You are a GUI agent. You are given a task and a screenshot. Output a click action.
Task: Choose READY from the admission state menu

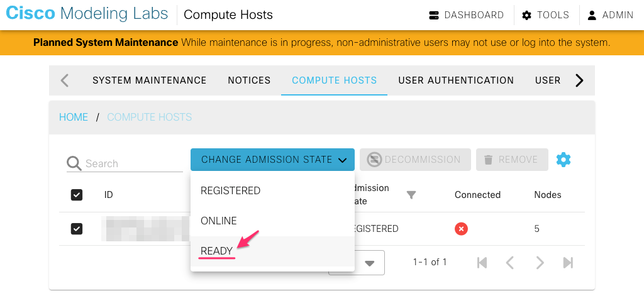(x=272, y=251)
